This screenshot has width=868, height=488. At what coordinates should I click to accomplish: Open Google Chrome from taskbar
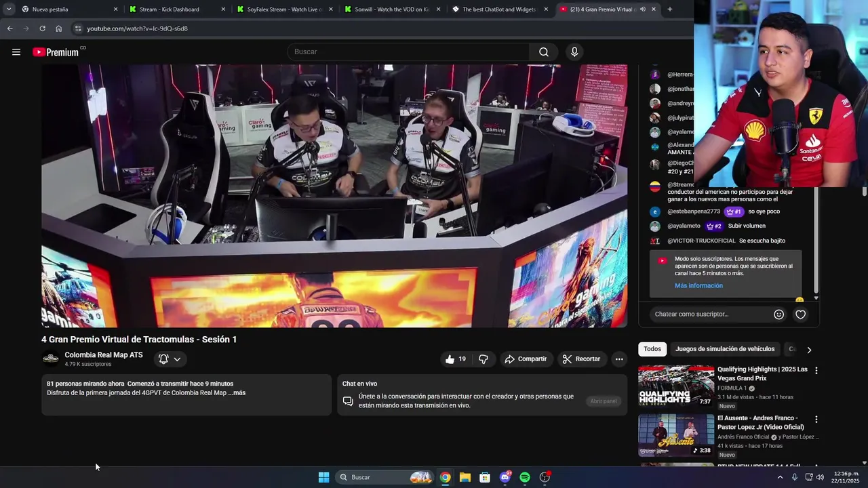[x=445, y=477]
